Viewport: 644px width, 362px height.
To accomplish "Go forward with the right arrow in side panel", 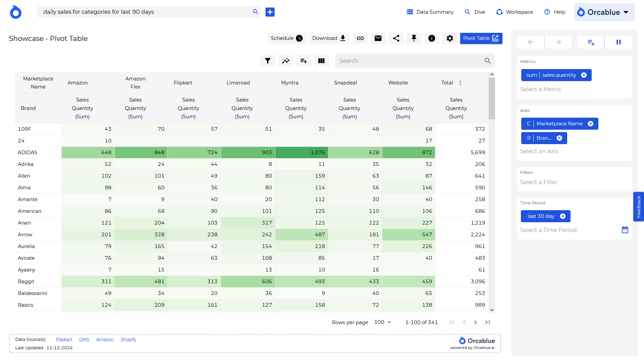I will (x=558, y=42).
